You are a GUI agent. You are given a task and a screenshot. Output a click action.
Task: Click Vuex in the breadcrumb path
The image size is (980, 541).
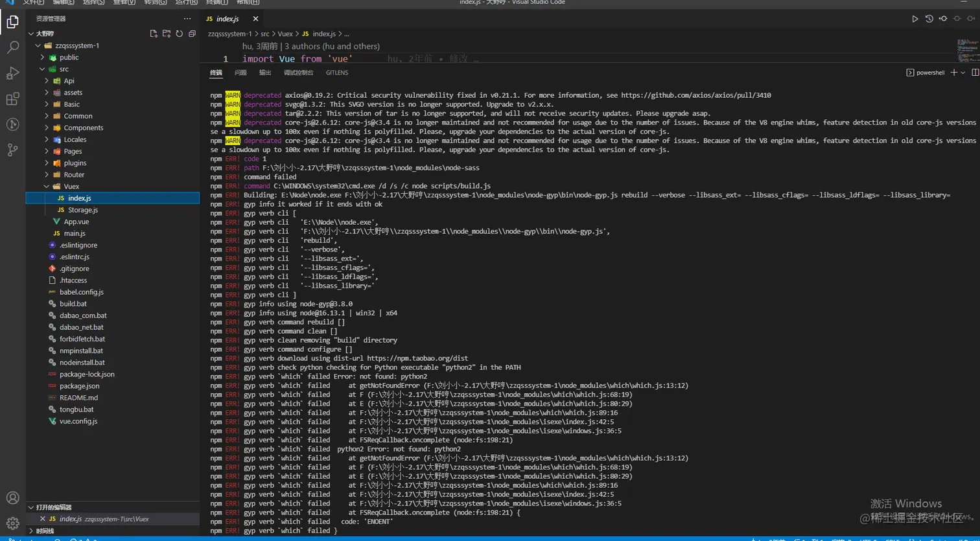(x=285, y=34)
